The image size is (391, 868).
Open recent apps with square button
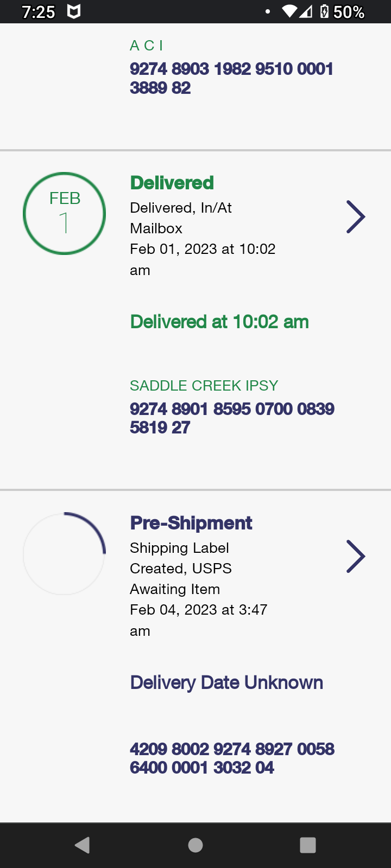(x=307, y=845)
